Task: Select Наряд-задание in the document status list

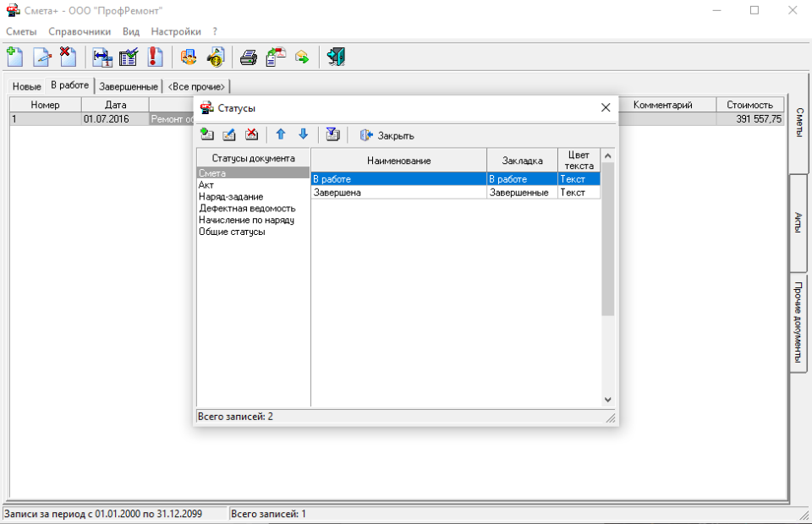Action: (231, 196)
